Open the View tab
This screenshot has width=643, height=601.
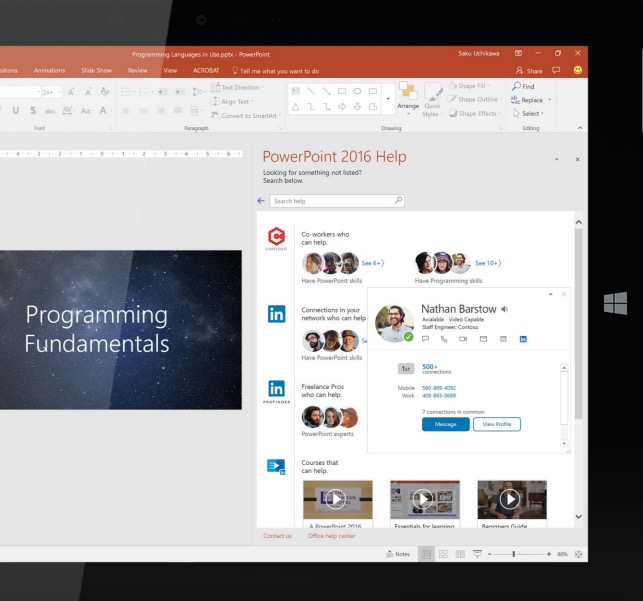(x=170, y=71)
